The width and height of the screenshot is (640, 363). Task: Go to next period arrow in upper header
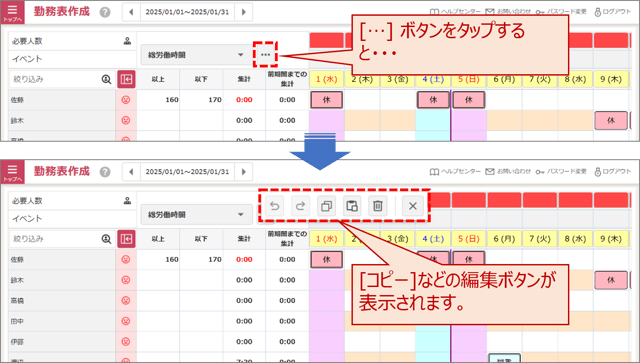tap(244, 12)
